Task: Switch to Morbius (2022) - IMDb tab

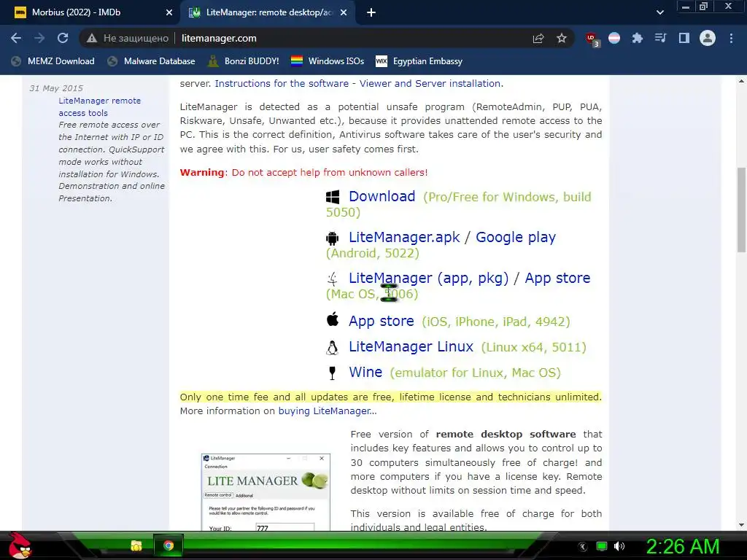Action: click(x=90, y=13)
